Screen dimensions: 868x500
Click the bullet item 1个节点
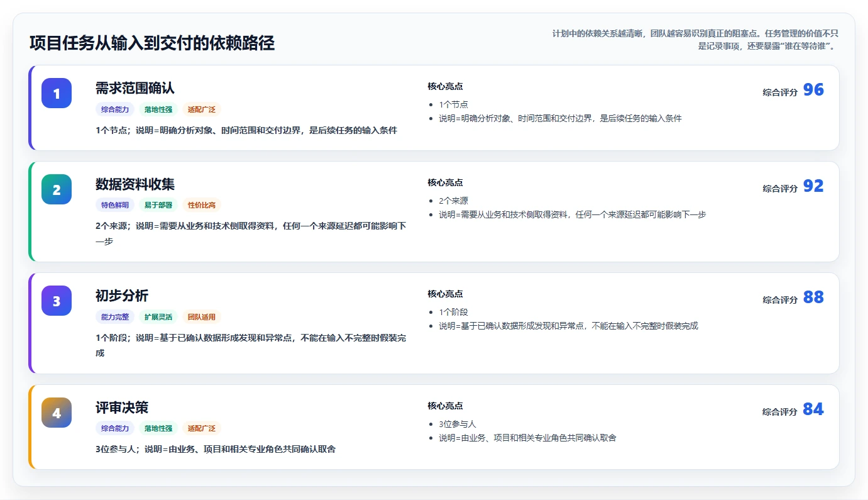[x=453, y=104]
